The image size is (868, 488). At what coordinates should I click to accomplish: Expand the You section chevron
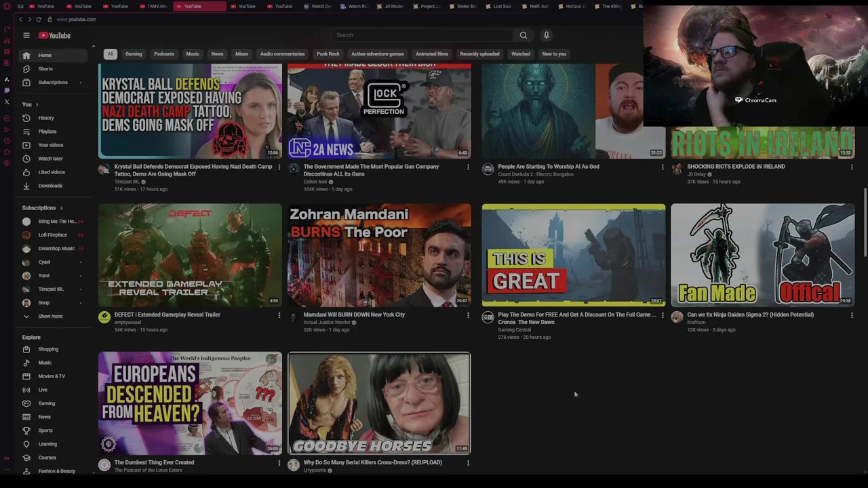tap(37, 104)
